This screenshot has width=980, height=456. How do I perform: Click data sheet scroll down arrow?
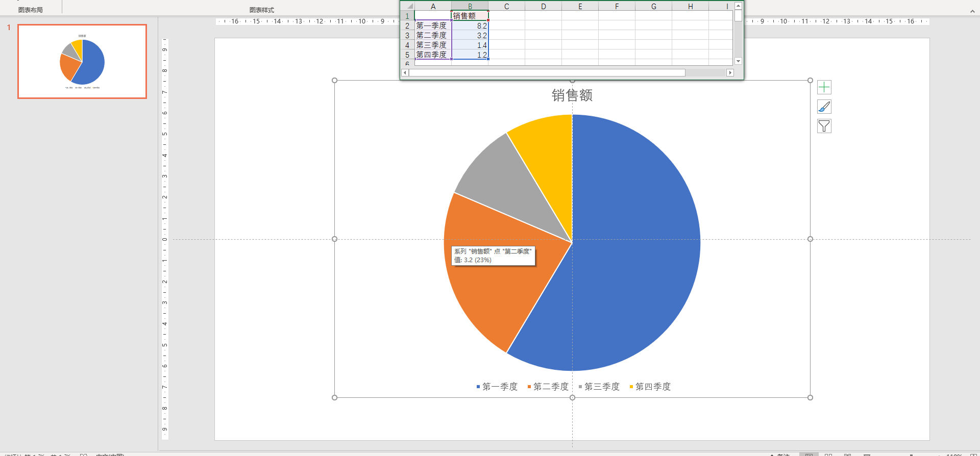click(x=738, y=61)
